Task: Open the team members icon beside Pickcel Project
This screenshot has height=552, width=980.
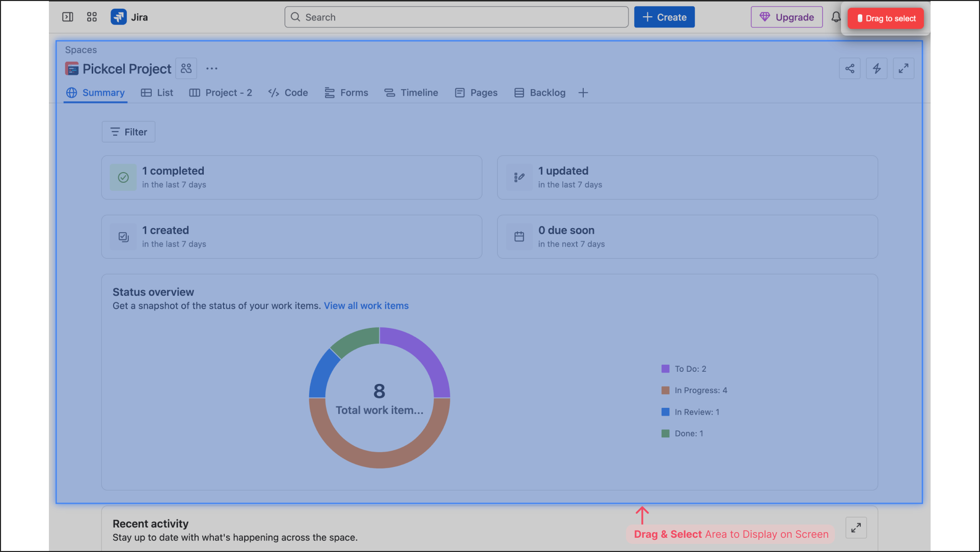Action: [186, 69]
